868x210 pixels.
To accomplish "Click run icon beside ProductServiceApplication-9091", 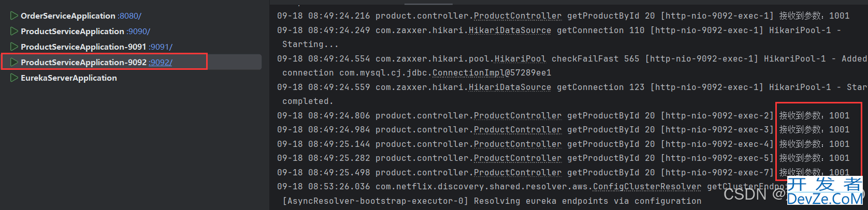I will click(14, 47).
